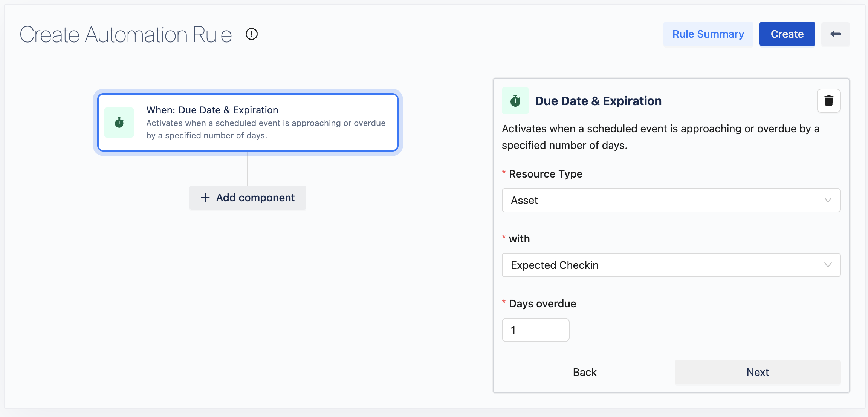
Task: Click the info icon beside Create Automation Rule
Action: click(251, 34)
